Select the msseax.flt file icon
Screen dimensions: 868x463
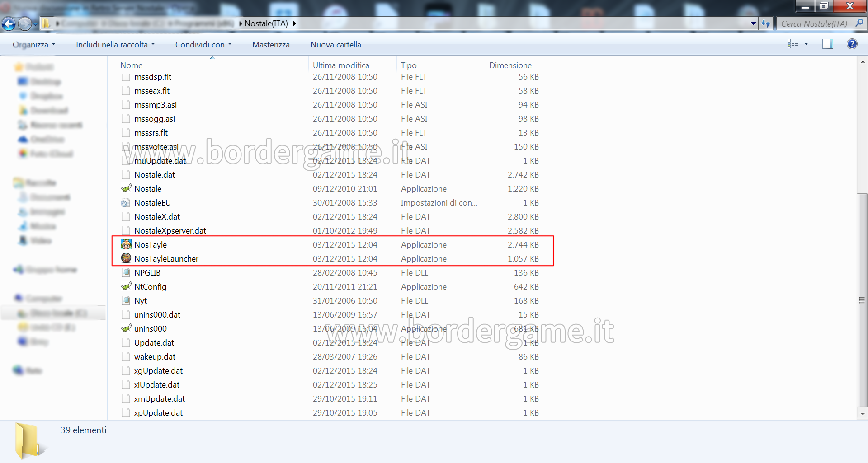[126, 90]
